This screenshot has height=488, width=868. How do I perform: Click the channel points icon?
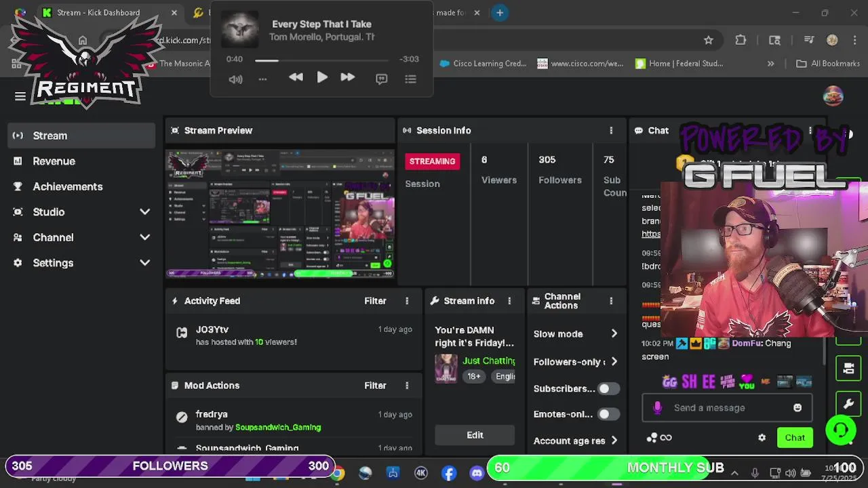point(652,438)
